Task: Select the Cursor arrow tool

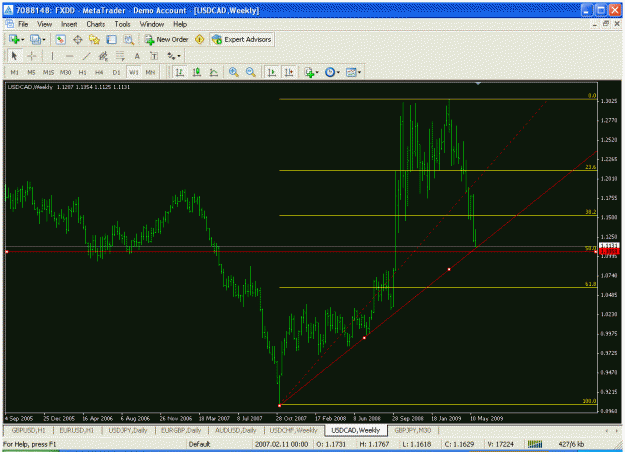Action: pyautogui.click(x=14, y=56)
